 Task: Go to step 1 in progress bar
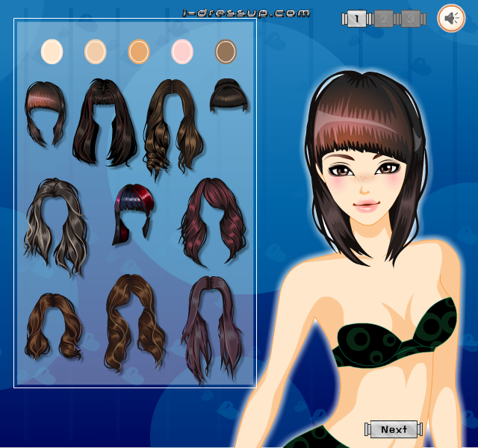[x=356, y=19]
